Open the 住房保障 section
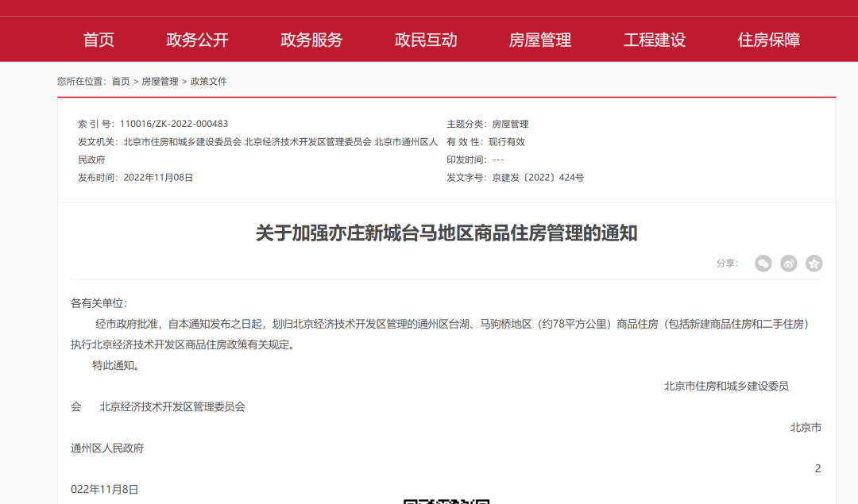The image size is (858, 504). click(767, 38)
